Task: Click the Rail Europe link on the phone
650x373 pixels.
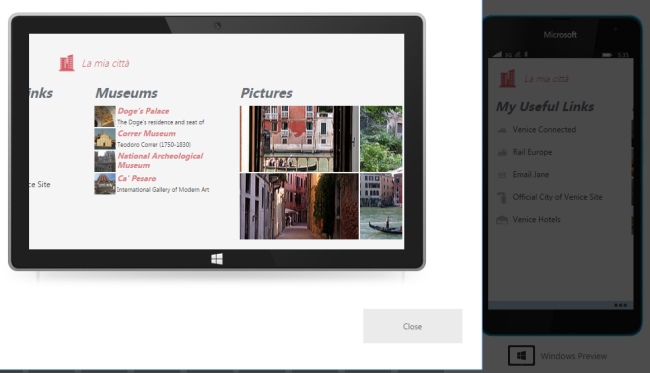Action: pyautogui.click(x=532, y=152)
